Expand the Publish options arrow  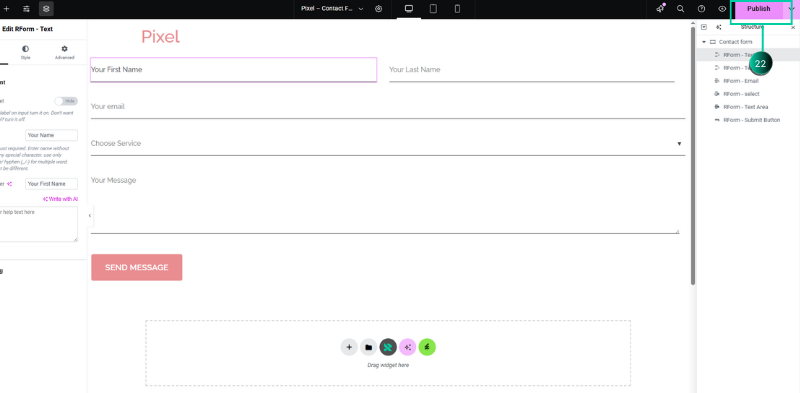pos(791,9)
